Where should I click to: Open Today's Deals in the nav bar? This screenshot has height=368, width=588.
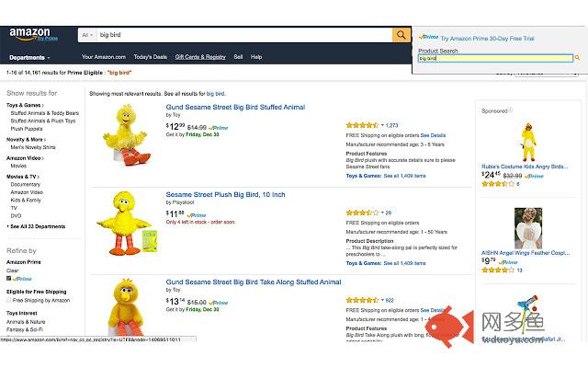tap(150, 57)
